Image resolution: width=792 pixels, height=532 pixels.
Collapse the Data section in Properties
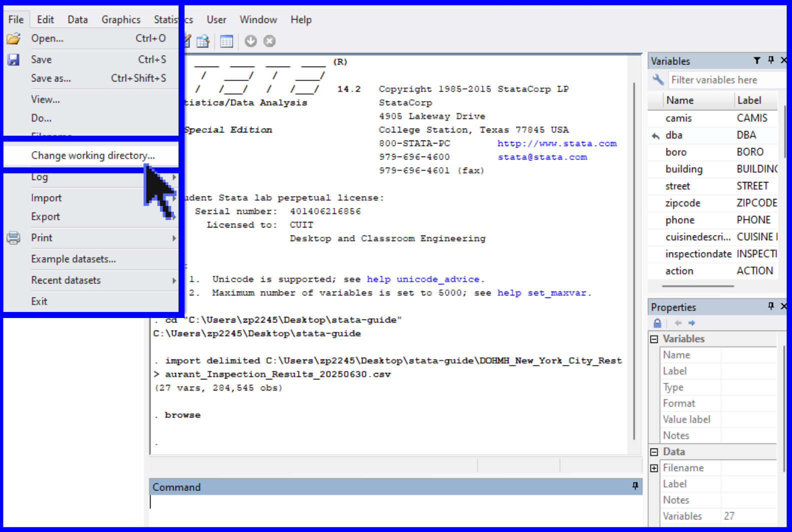pos(654,452)
